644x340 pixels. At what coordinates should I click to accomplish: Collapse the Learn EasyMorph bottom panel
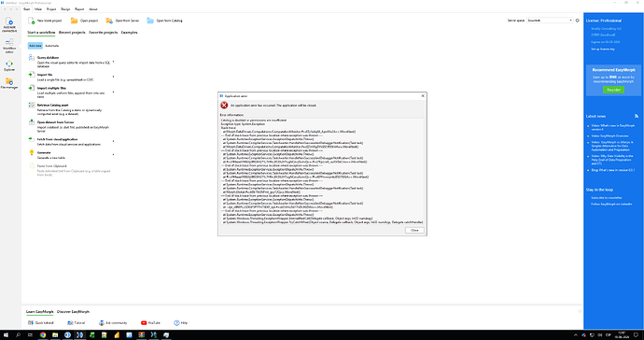click(580, 312)
